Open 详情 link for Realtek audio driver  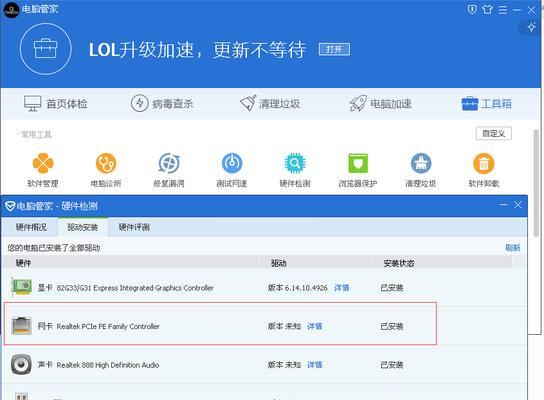[x=314, y=365]
